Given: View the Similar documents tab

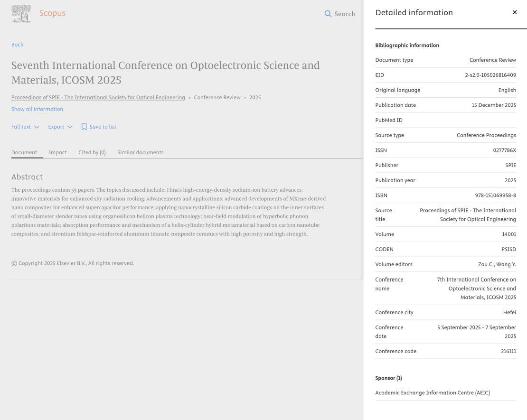Looking at the screenshot, I should click(140, 152).
